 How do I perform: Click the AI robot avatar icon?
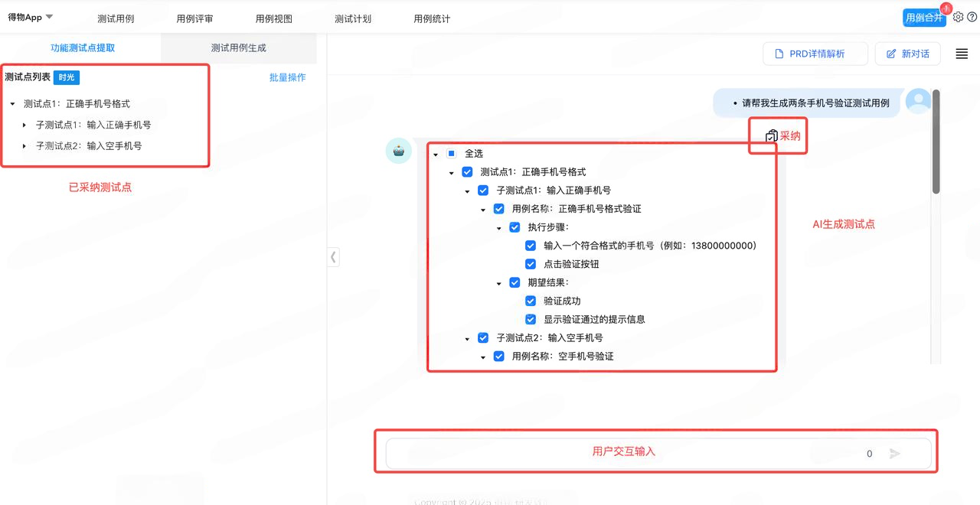[398, 151]
